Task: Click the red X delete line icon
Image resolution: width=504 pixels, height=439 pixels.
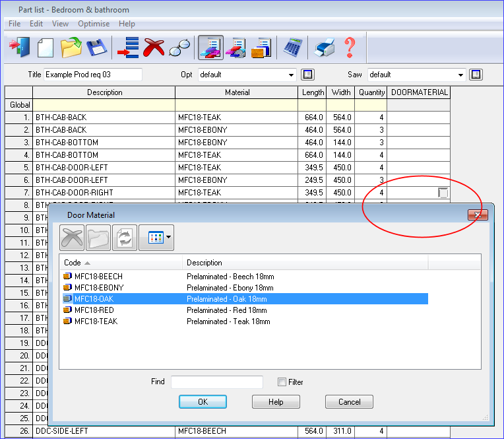Action: (x=154, y=48)
